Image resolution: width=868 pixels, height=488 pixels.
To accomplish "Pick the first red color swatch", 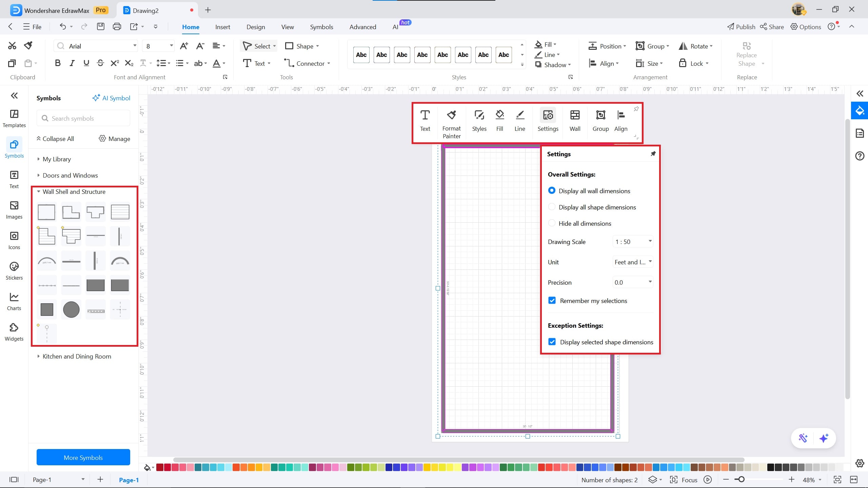I will pos(160,468).
